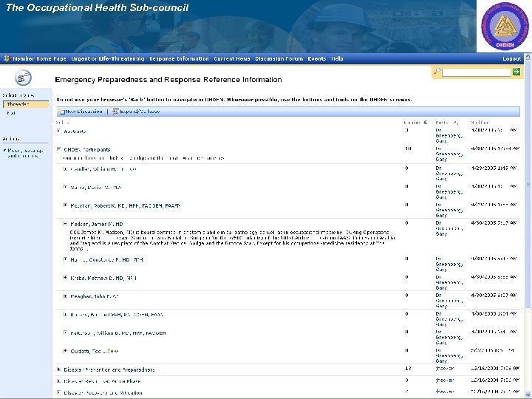Open Current News menu item
This screenshot has height=399, width=532.
232,58
